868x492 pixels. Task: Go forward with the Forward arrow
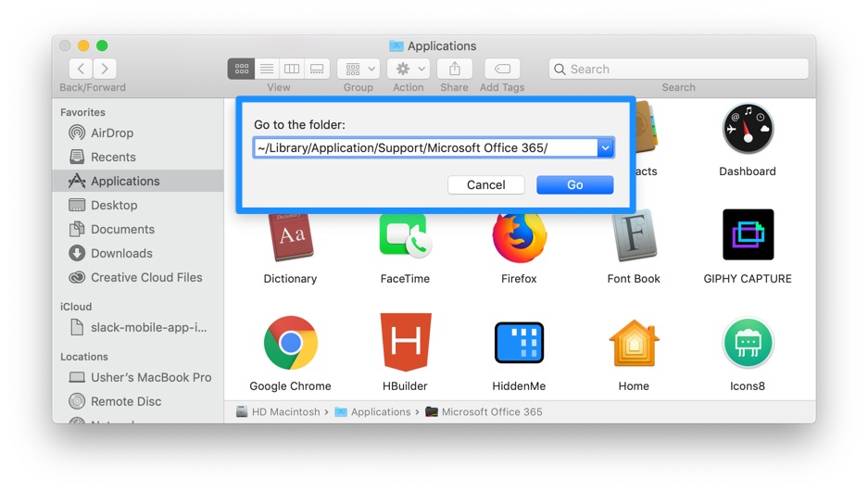[105, 69]
